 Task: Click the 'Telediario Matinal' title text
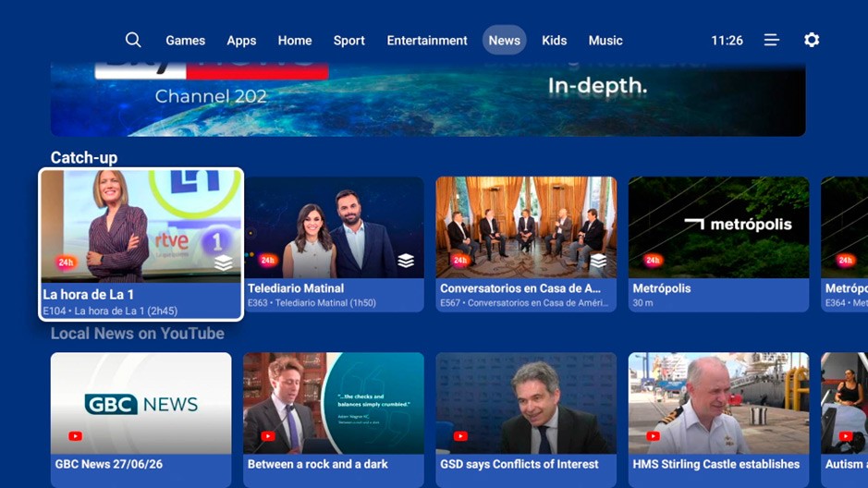tap(296, 288)
